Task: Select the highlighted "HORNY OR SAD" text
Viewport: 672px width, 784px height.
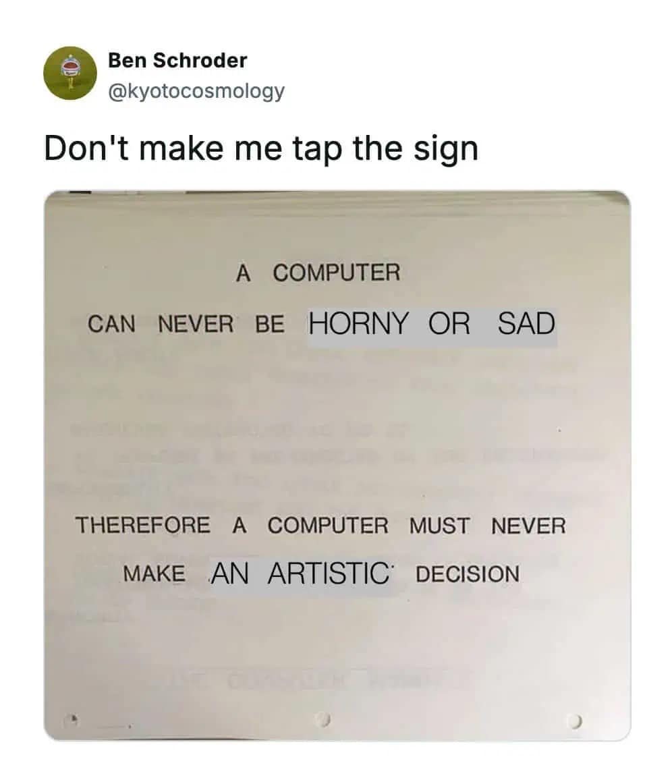Action: tap(432, 325)
